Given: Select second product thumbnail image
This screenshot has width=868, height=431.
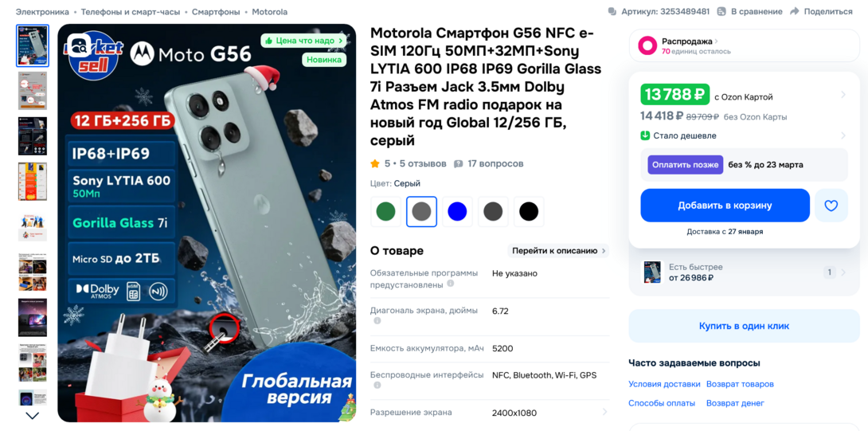Looking at the screenshot, I should [x=33, y=90].
